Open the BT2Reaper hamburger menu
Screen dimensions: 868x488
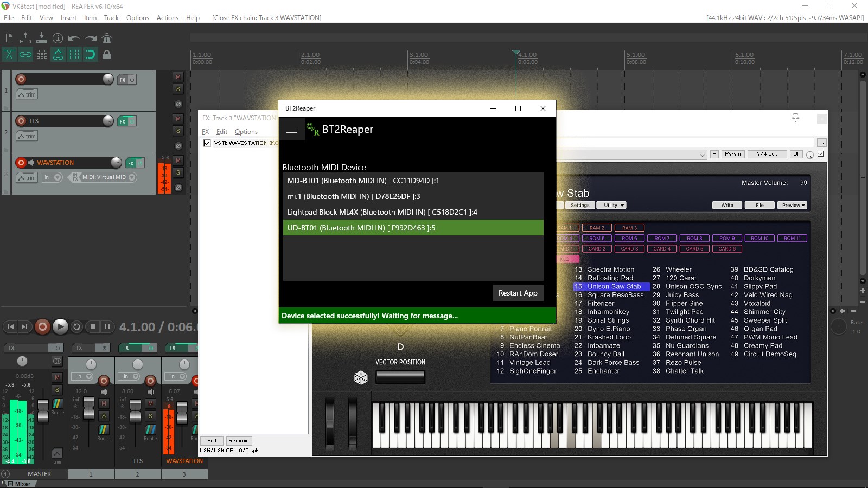292,129
